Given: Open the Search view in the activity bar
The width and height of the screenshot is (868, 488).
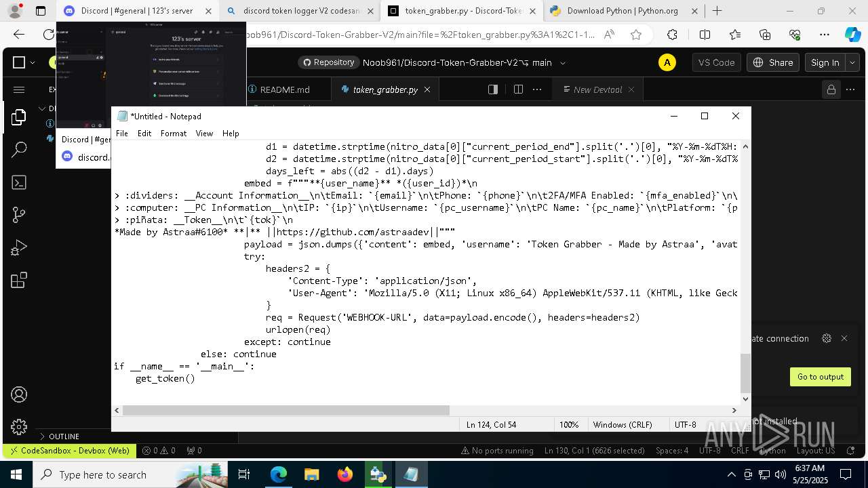Looking at the screenshot, I should tap(18, 150).
